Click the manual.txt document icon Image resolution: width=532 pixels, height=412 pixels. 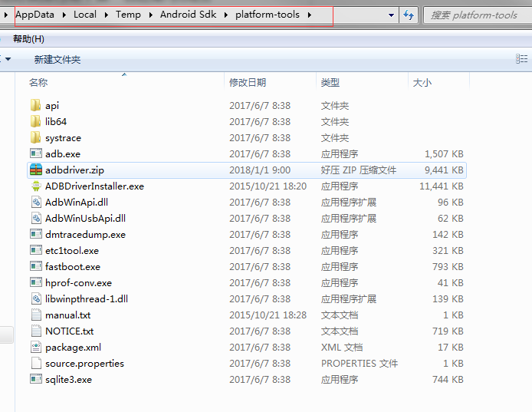coord(36,315)
